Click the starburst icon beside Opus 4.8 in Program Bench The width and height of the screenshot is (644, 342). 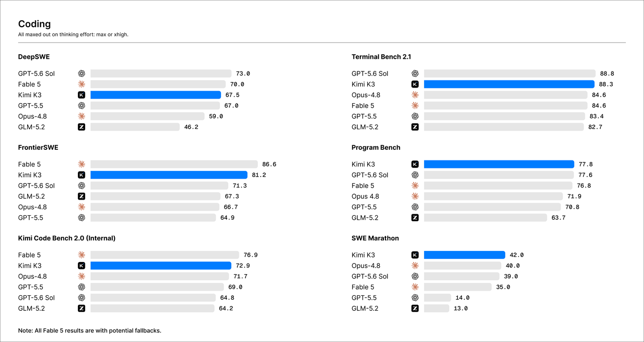415,196
